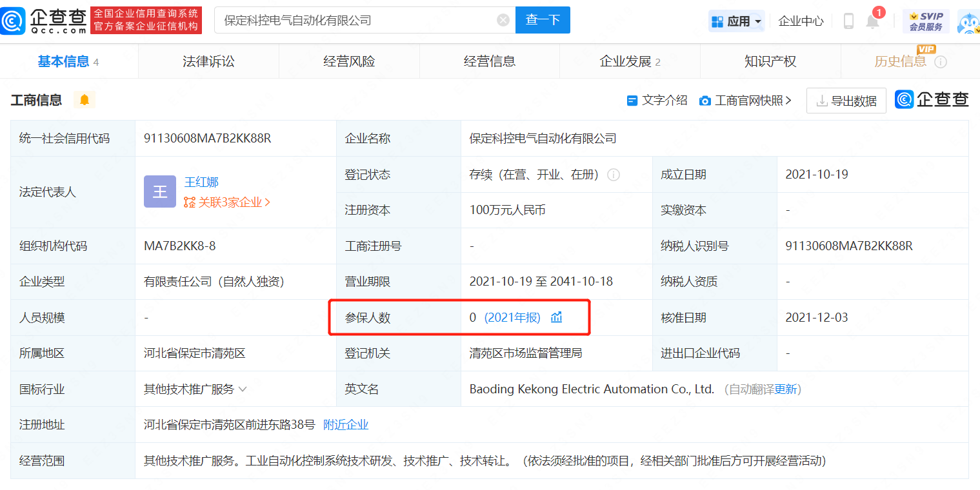Switch to the 法律诉讼 tab
Viewport: 980px width, 490px height.
[208, 61]
